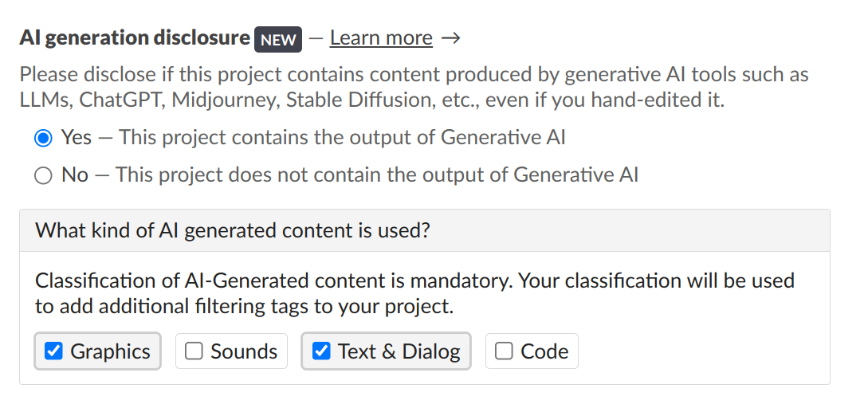Click the "What kind of AI generated content" header
Image resolution: width=868 pixels, height=408 pixels.
(233, 231)
